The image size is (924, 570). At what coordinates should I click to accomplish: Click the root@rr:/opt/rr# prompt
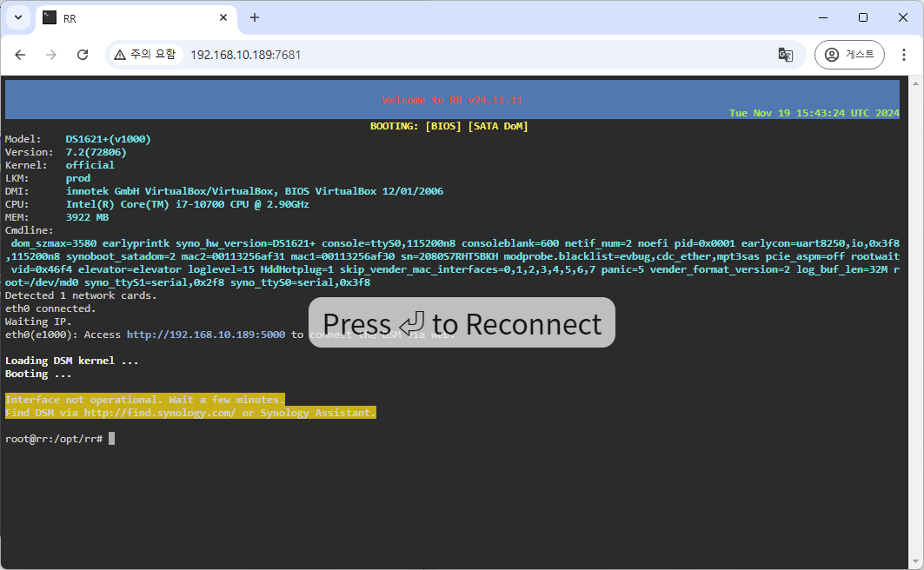coord(54,439)
